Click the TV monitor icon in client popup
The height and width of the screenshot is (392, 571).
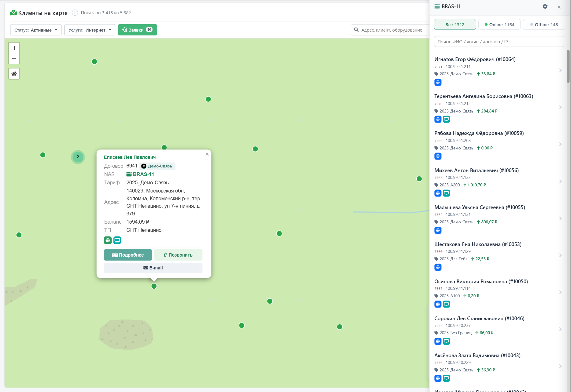(117, 240)
